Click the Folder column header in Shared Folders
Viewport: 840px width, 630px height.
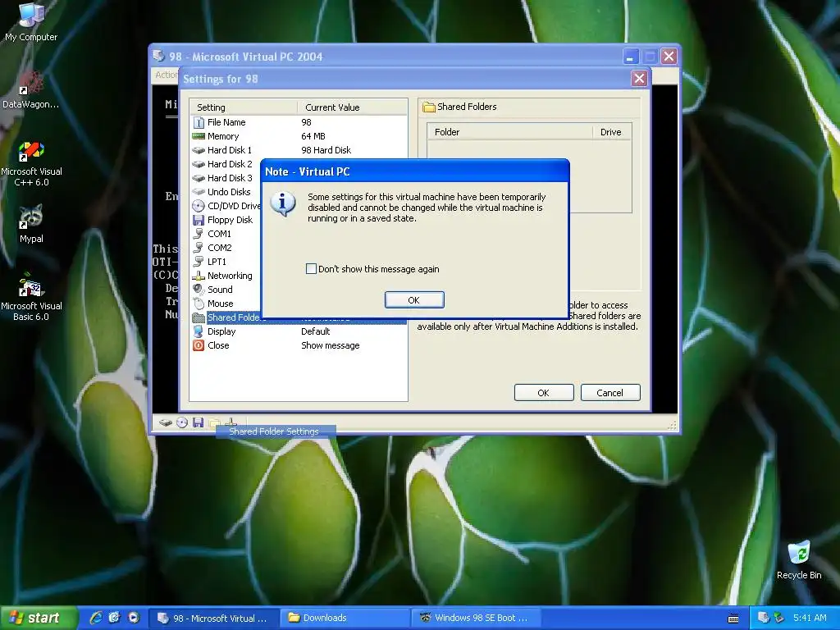[510, 132]
